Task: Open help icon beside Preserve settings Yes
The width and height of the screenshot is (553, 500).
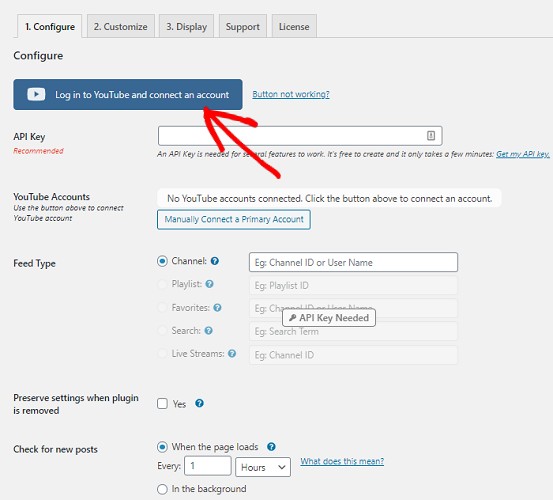Action: tap(199, 403)
